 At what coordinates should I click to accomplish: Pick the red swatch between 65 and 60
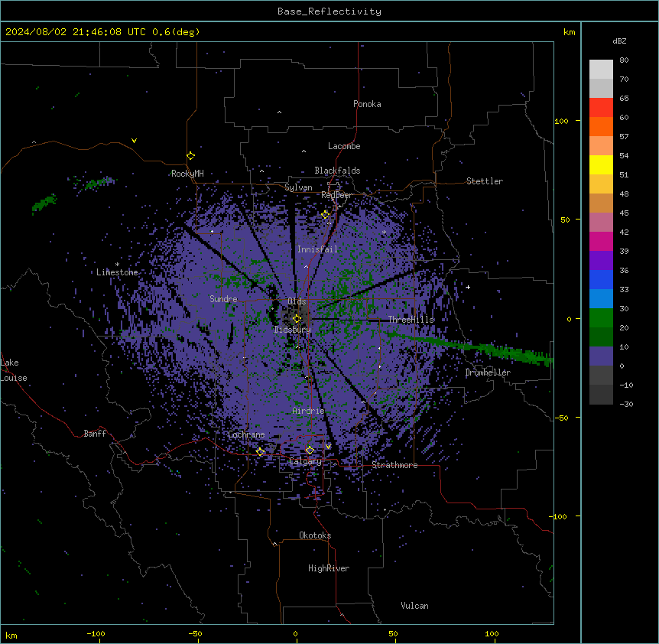tap(601, 108)
